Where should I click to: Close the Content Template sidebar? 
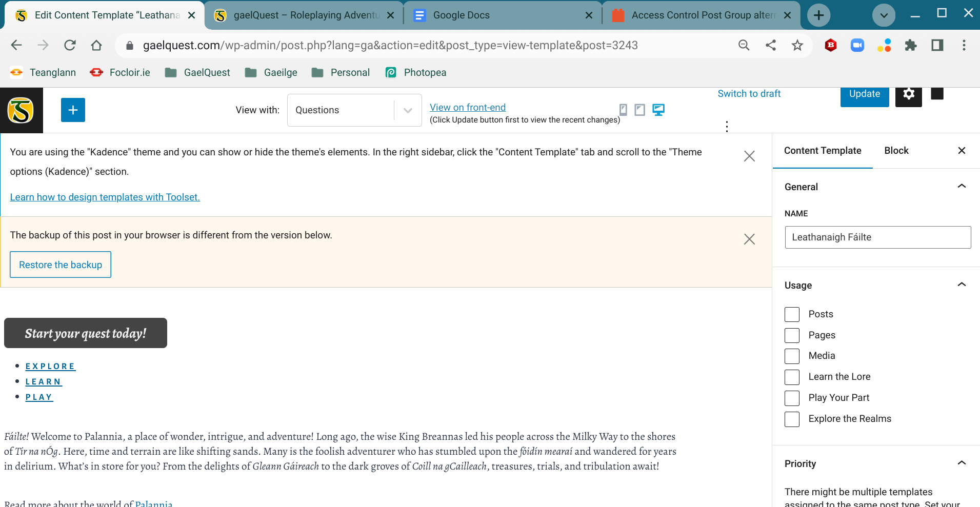tap(962, 150)
